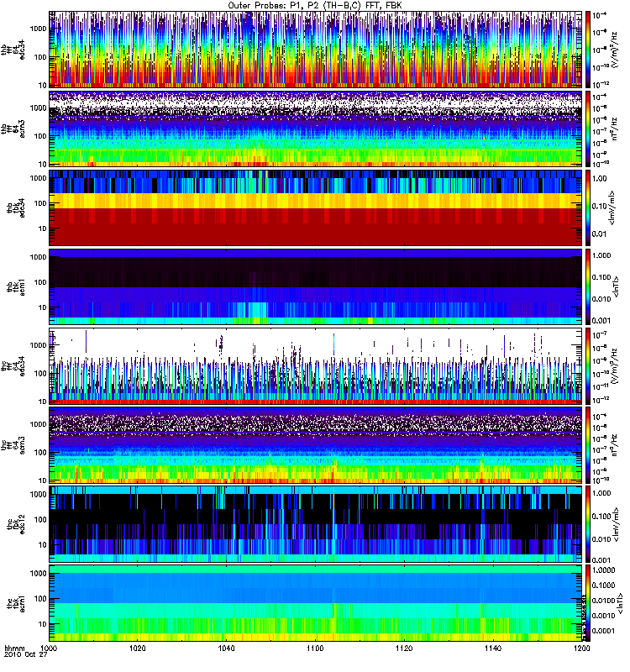Click the color bar beside thc fff scm3 panel

tap(587, 445)
